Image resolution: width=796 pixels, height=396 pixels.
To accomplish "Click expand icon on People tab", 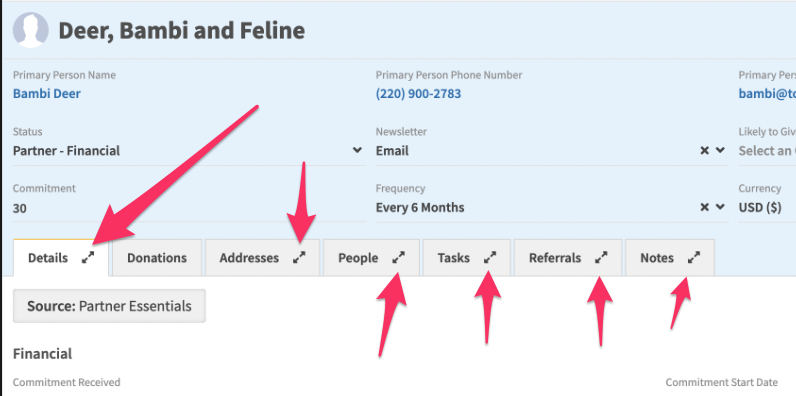I will (399, 258).
